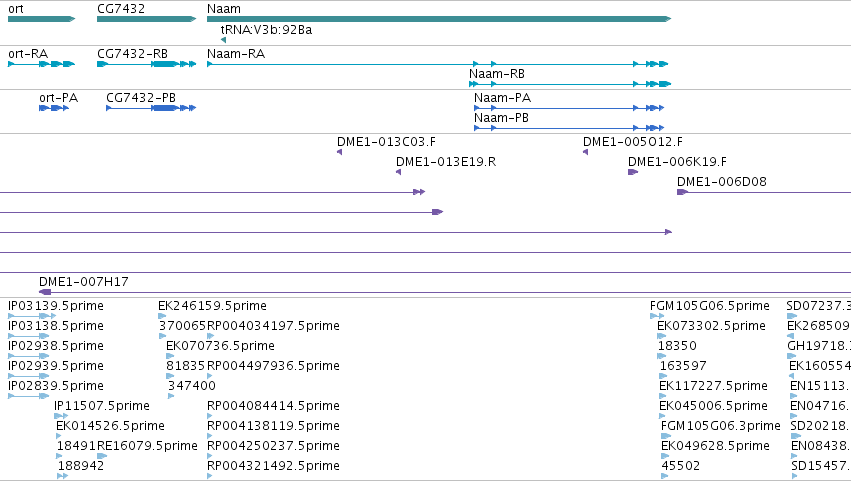This screenshot has height=481, width=851.
Task: Click the CG7432-RB transcript label
Action: [132, 54]
